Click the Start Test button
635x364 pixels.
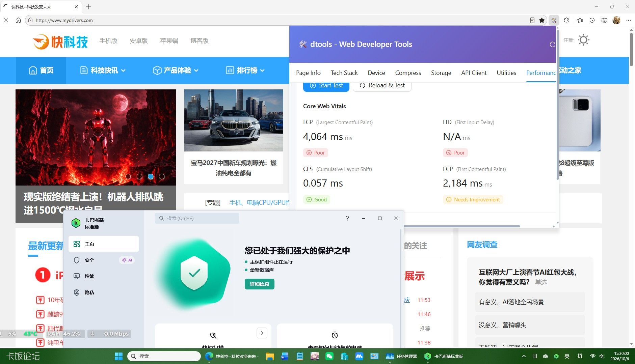326,86
